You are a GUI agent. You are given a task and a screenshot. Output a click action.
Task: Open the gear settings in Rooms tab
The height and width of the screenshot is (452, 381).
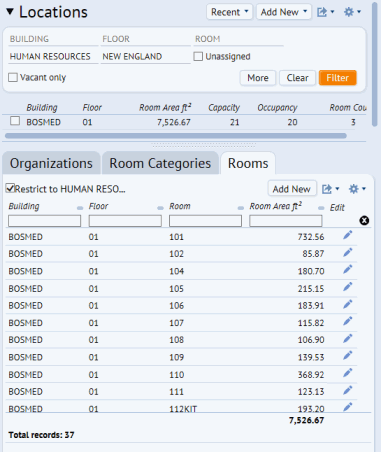[357, 189]
